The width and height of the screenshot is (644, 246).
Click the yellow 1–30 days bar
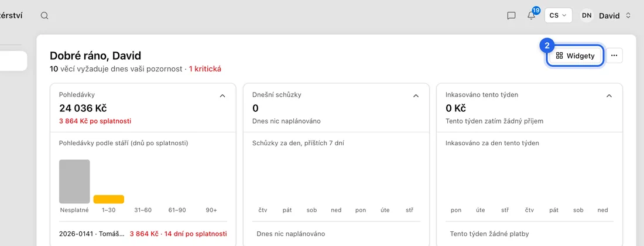pyautogui.click(x=109, y=199)
